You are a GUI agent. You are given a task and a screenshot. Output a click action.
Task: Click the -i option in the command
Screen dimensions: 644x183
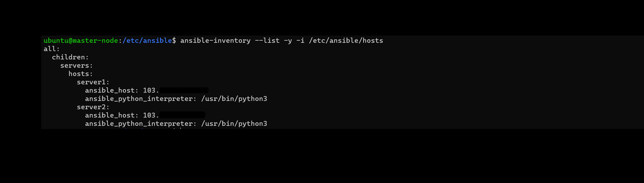point(300,41)
